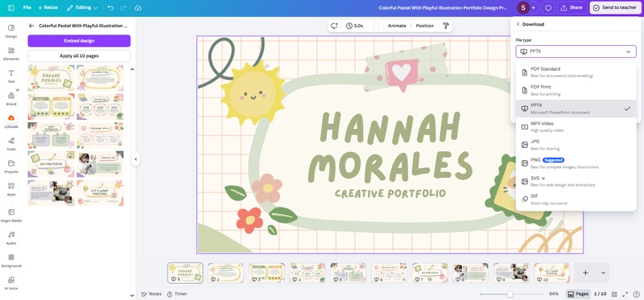The image size is (644, 300).
Task: Click the Position button
Action: (425, 26)
